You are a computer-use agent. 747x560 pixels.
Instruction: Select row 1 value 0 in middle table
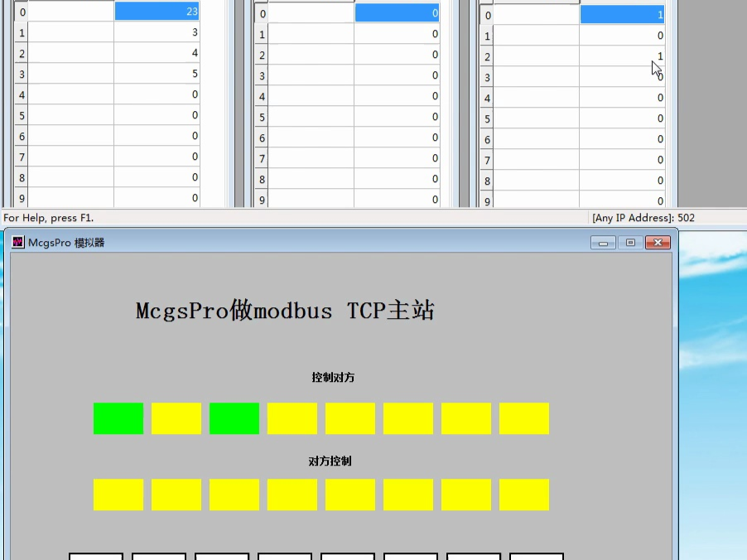(397, 34)
